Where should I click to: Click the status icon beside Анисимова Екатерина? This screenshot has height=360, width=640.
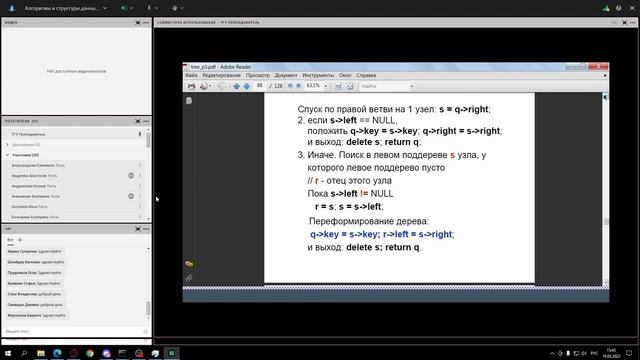[131, 196]
